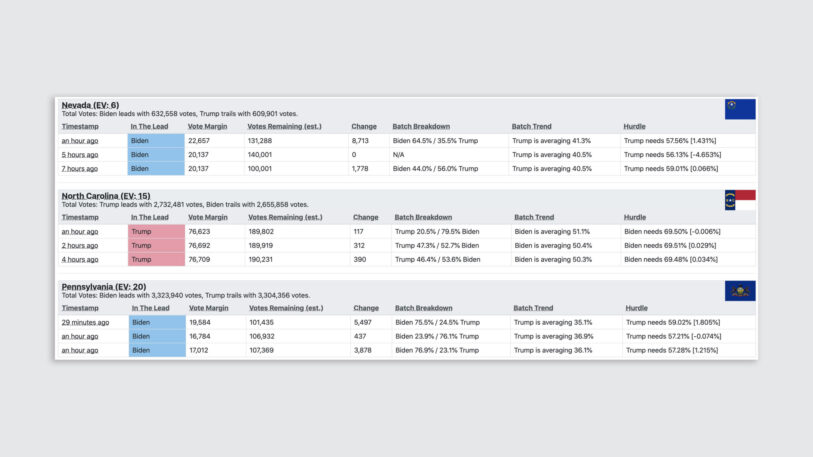The image size is (813, 457).
Task: Open the Nevada (EV: 6) heading
Action: click(90, 105)
